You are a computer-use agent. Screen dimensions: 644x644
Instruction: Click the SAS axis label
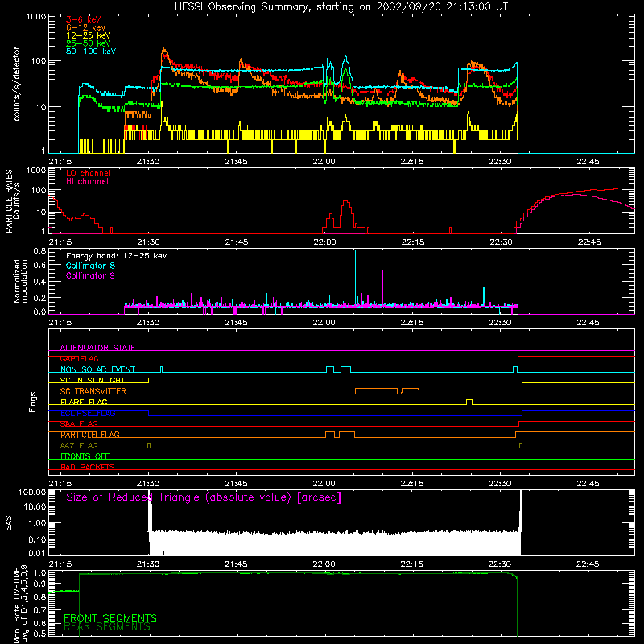click(x=9, y=523)
